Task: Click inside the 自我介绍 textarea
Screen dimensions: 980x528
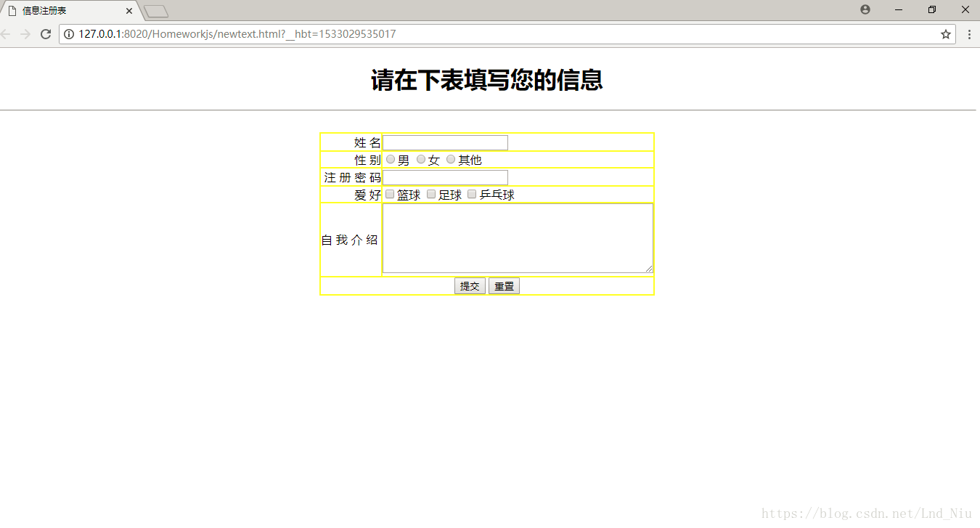Action: pyautogui.click(x=518, y=238)
